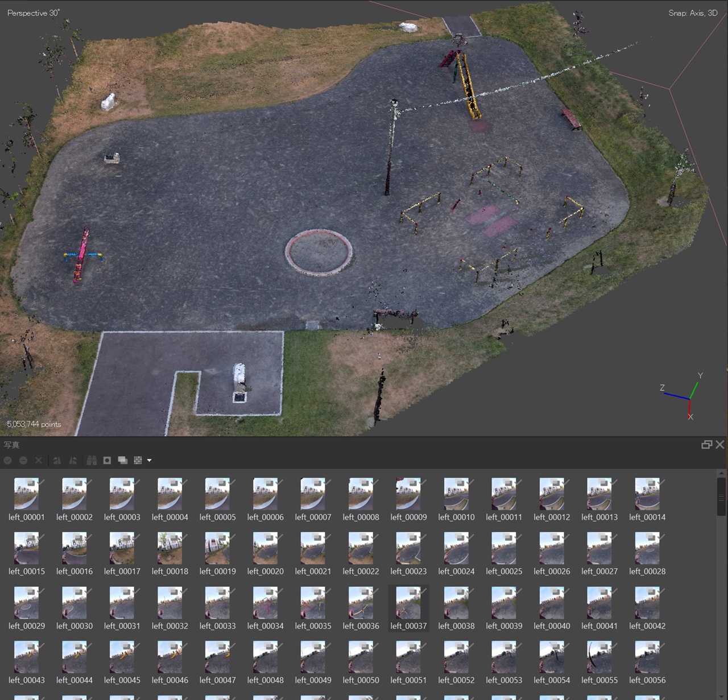This screenshot has height=700, width=728.
Task: Click the overlapping images icon in Photos toolbar
Action: tap(122, 461)
